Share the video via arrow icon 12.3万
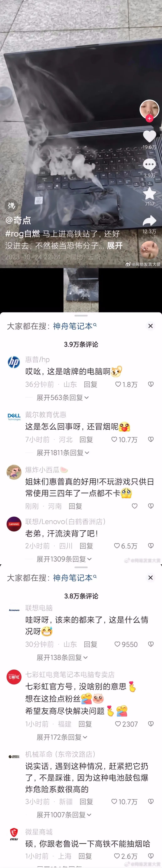162x868 pixels. [x=149, y=221]
